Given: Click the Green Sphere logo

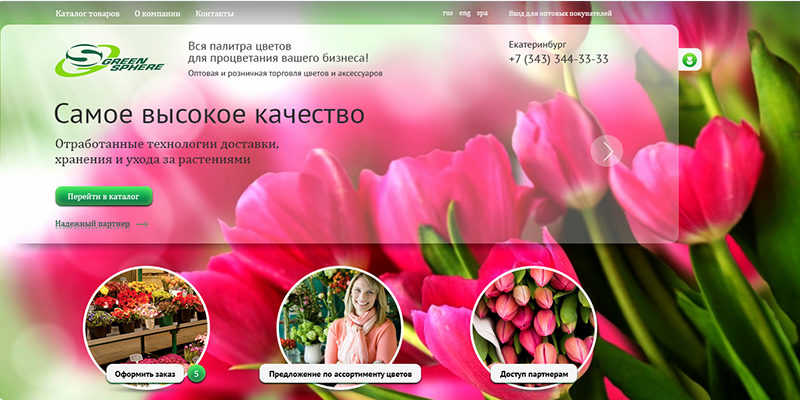Looking at the screenshot, I should tap(109, 60).
